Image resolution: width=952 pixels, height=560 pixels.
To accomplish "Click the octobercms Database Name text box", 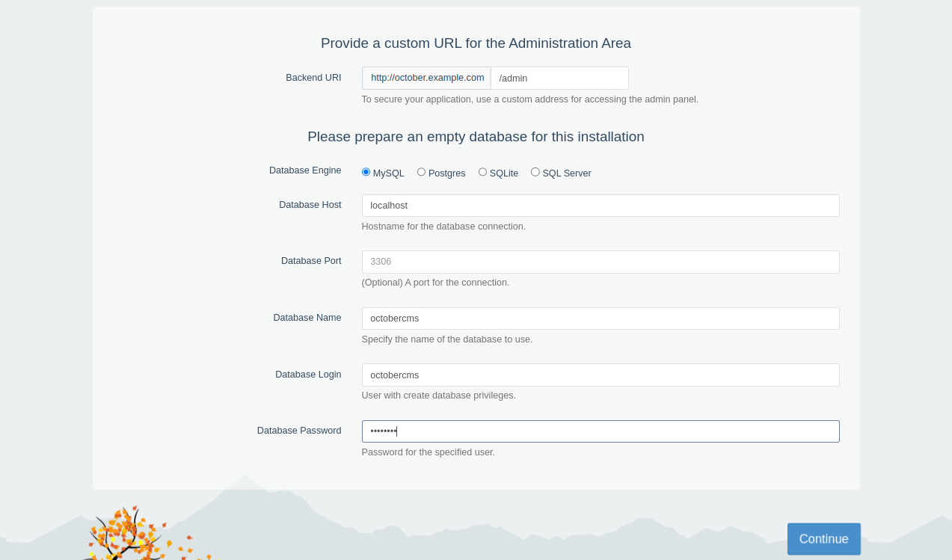I will pos(600,319).
